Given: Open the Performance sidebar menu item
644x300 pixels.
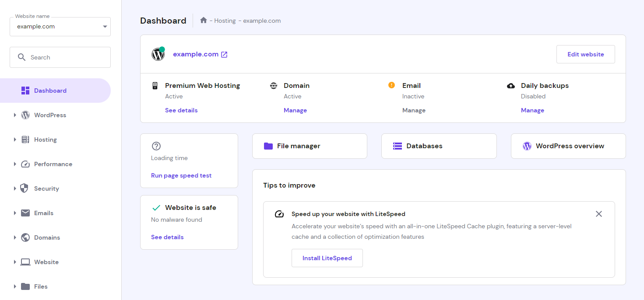Looking at the screenshot, I should (55, 164).
